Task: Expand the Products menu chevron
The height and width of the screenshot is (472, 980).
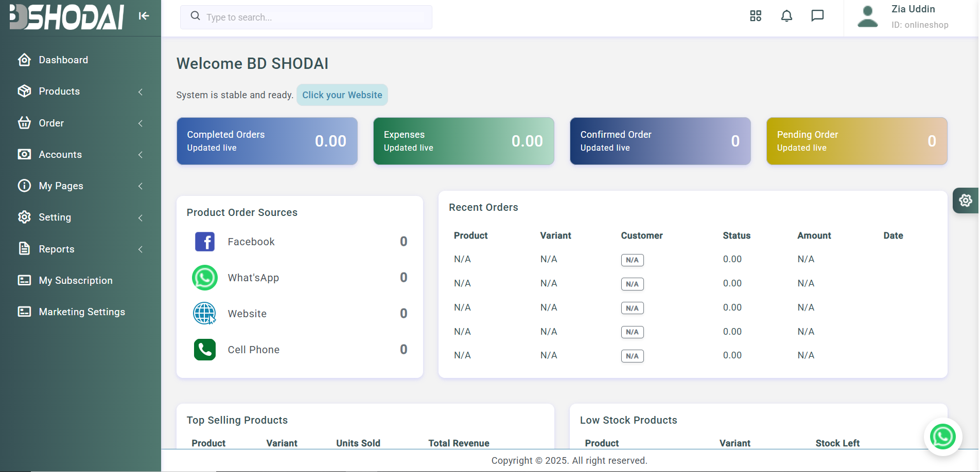Action: click(x=141, y=92)
